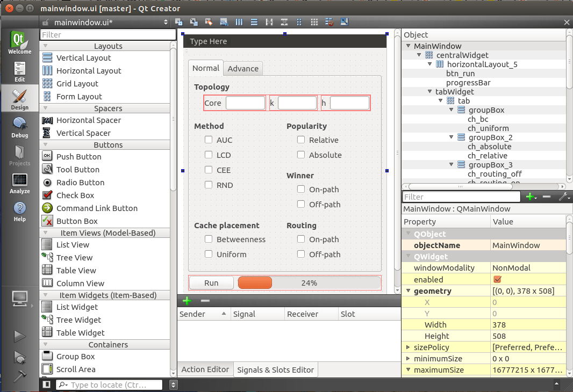Viewport: 573px width, 392px height.
Task: Check the AUC method checkbox
Action: [209, 140]
